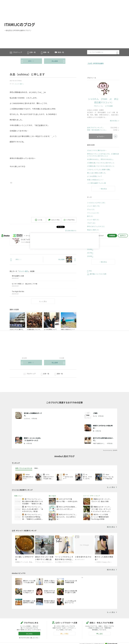Expand the profile with 続きを見る
The width and height of the screenshot is (129, 644).
[x=114, y=121]
